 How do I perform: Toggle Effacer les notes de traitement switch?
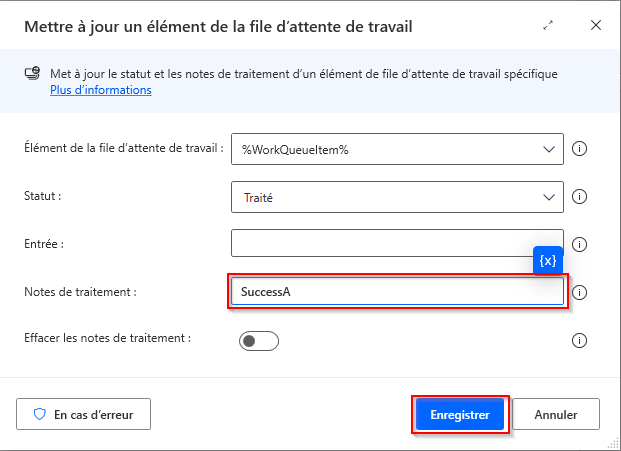258,341
